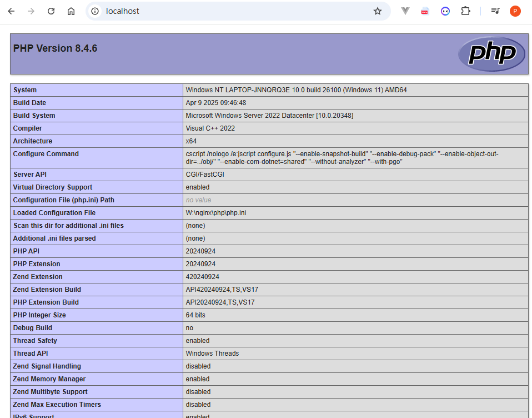Click the Compiler label
Screen dimensions: 532x418
(x=27, y=128)
